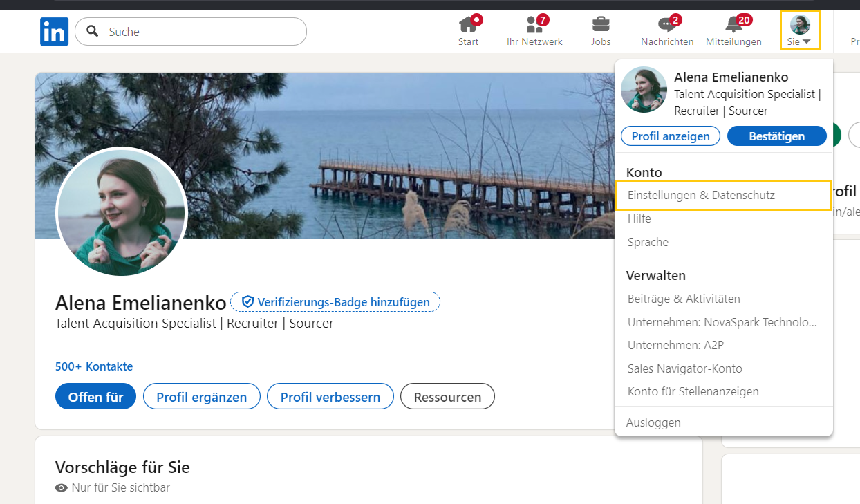Click the shield icon on Verifizierungs-Badge

tap(247, 302)
